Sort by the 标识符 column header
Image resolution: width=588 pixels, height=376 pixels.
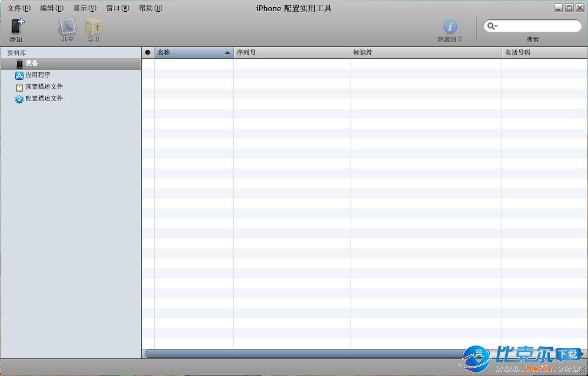click(426, 53)
